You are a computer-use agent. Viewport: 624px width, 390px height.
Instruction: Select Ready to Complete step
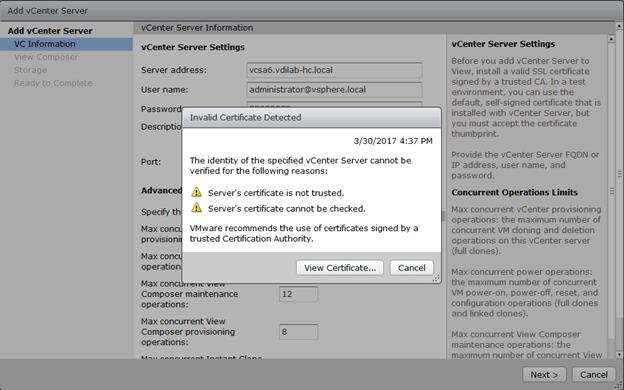53,83
